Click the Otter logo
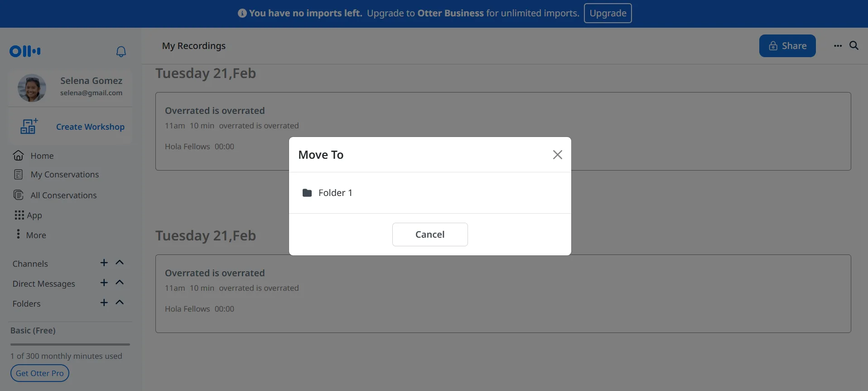 pos(25,51)
